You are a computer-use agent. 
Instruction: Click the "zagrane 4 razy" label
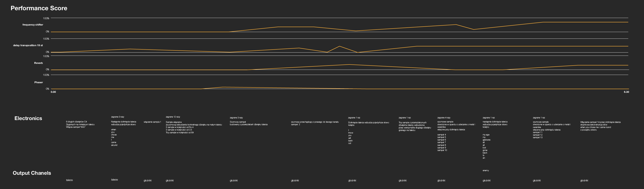pyautogui.click(x=444, y=118)
